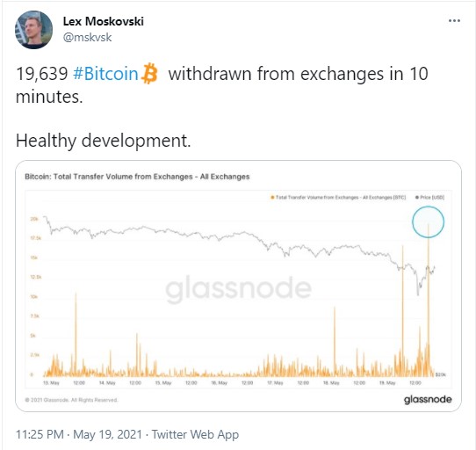Click the @mskvsk handle

tap(88, 38)
